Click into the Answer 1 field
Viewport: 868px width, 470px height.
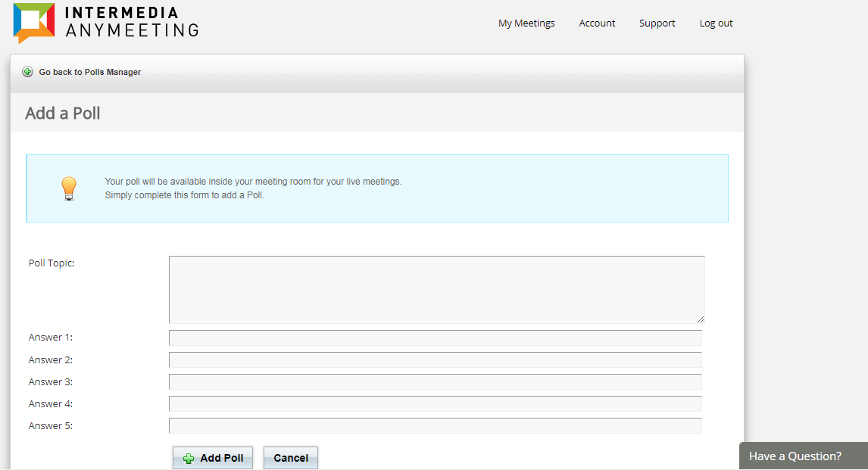click(x=435, y=338)
